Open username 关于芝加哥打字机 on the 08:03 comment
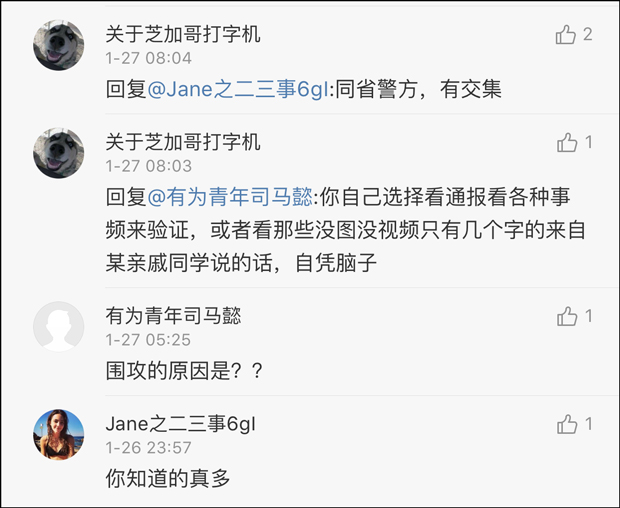 (x=183, y=142)
